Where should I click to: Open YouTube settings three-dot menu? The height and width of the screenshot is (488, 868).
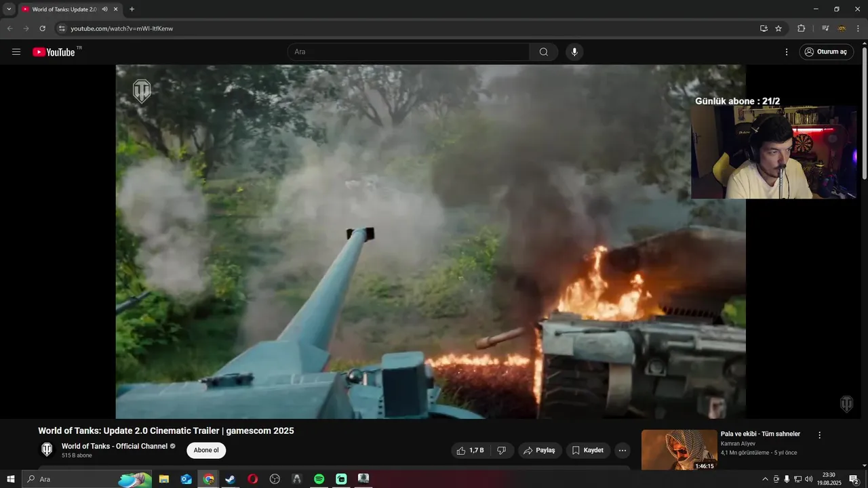tap(787, 52)
